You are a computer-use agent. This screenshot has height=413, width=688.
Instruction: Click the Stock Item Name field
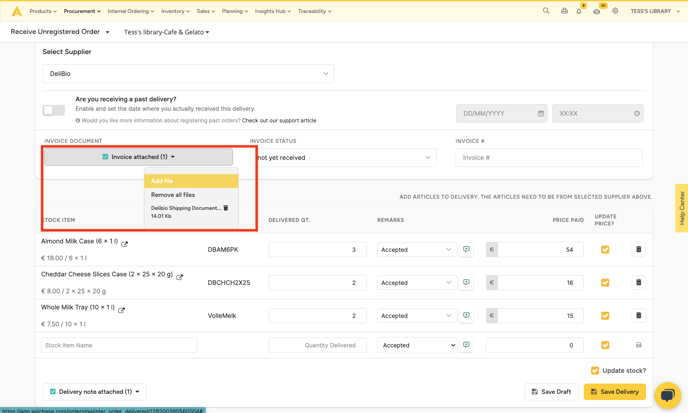pyautogui.click(x=119, y=345)
